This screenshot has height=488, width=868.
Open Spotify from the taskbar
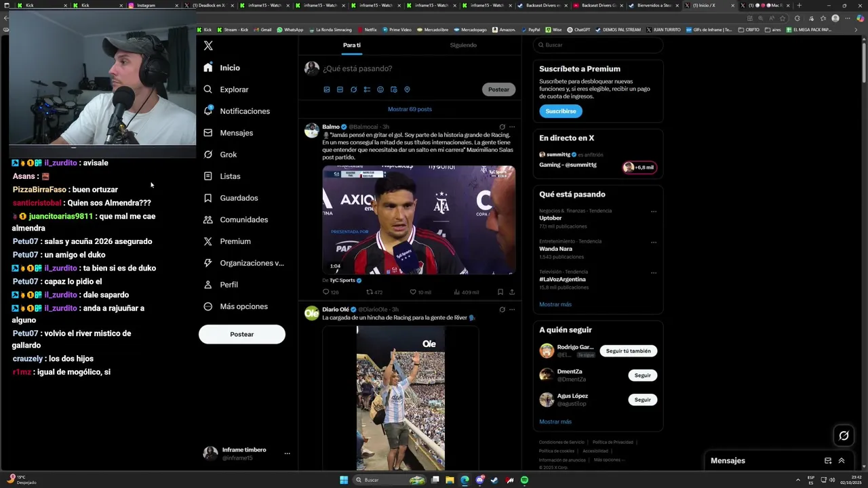coord(524,480)
